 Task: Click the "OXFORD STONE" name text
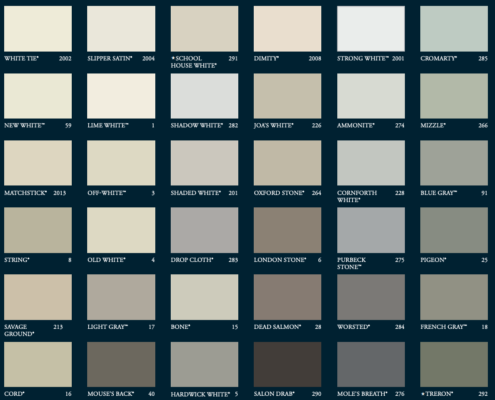(x=278, y=193)
